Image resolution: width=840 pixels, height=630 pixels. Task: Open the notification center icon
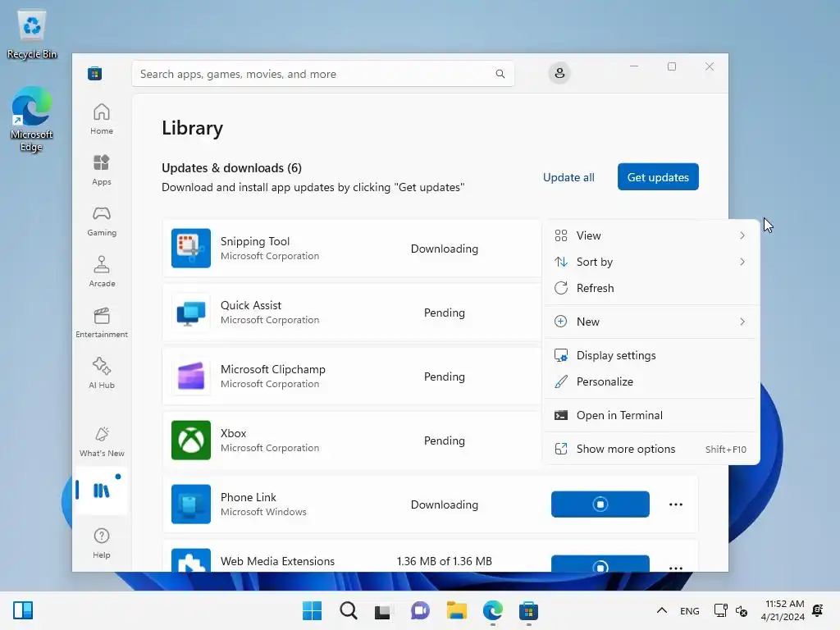818,610
